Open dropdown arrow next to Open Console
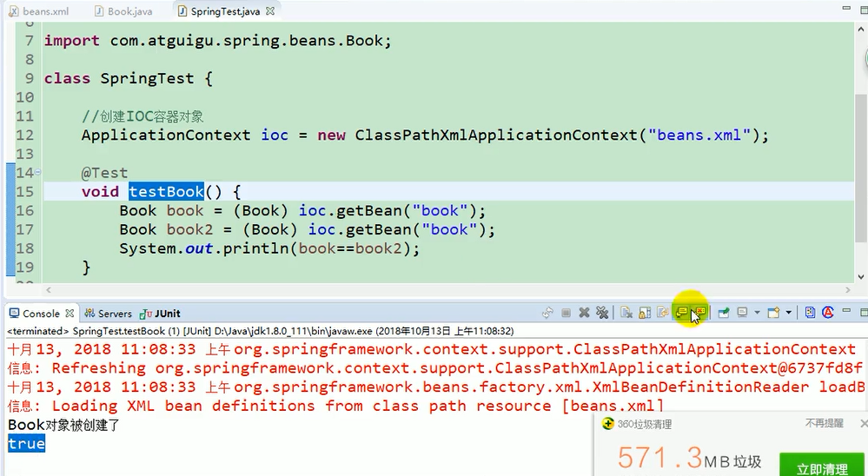Viewport: 868px width, 476px height. point(788,313)
